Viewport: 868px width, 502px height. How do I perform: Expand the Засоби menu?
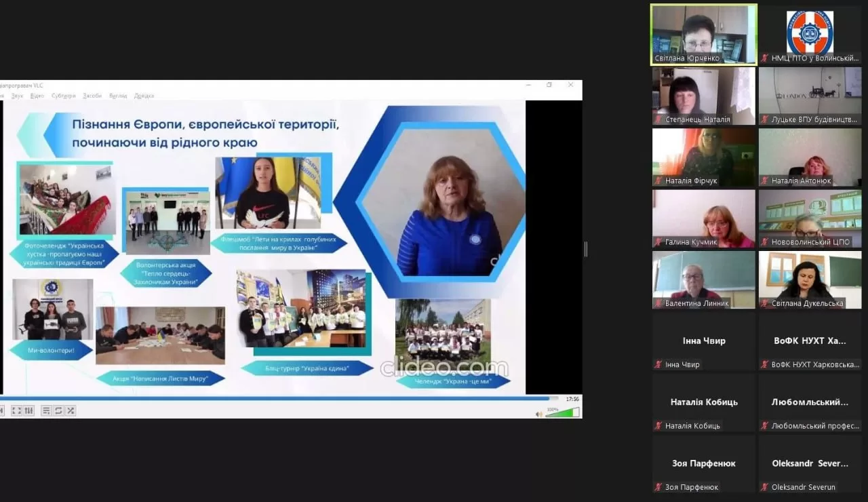click(x=92, y=96)
